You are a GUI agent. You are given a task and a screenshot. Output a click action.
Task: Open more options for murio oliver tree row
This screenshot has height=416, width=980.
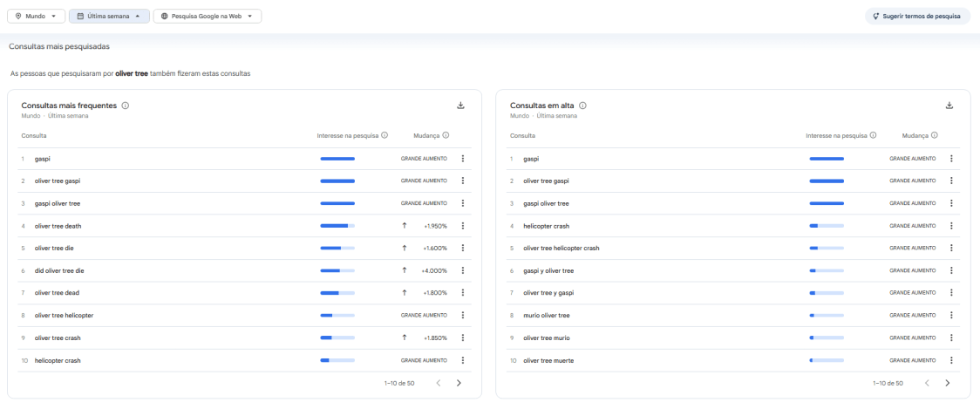tap(951, 316)
